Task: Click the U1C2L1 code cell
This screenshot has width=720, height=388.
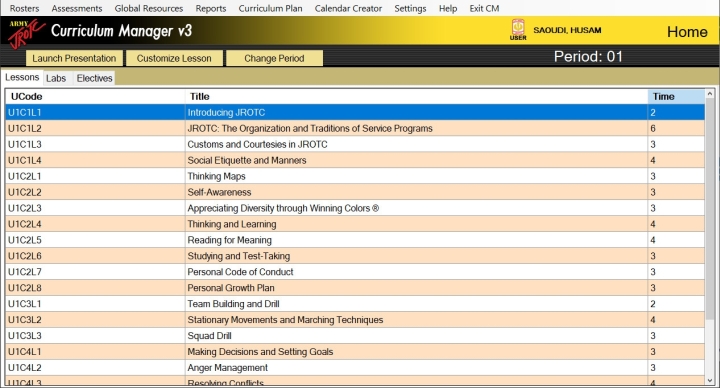Action: [x=95, y=176]
